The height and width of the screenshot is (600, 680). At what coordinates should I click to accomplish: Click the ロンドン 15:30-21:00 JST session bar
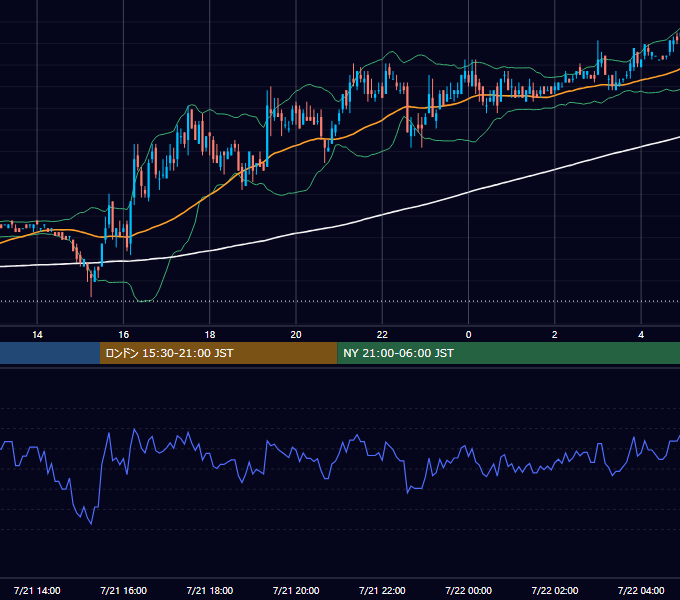(x=219, y=353)
